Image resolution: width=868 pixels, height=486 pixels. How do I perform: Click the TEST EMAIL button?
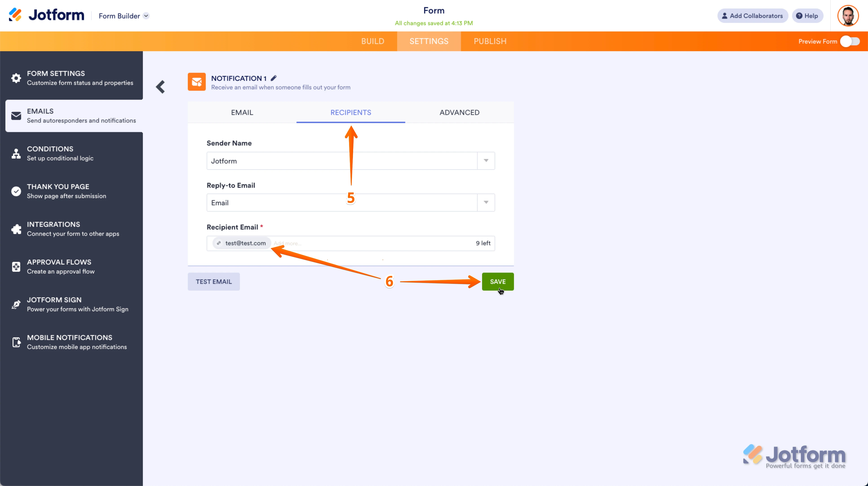coord(214,282)
